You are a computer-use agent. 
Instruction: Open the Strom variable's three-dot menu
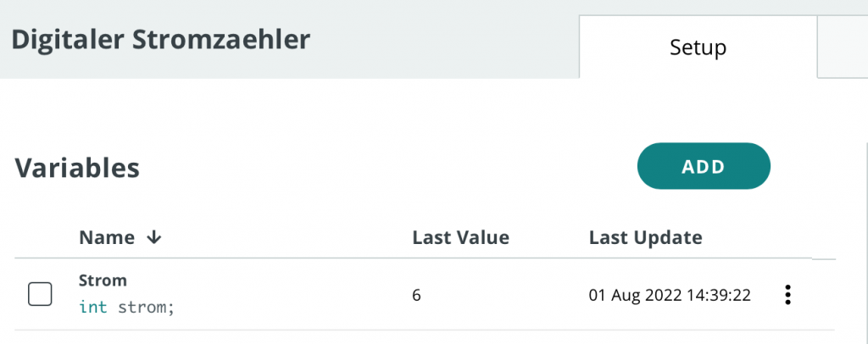787,295
